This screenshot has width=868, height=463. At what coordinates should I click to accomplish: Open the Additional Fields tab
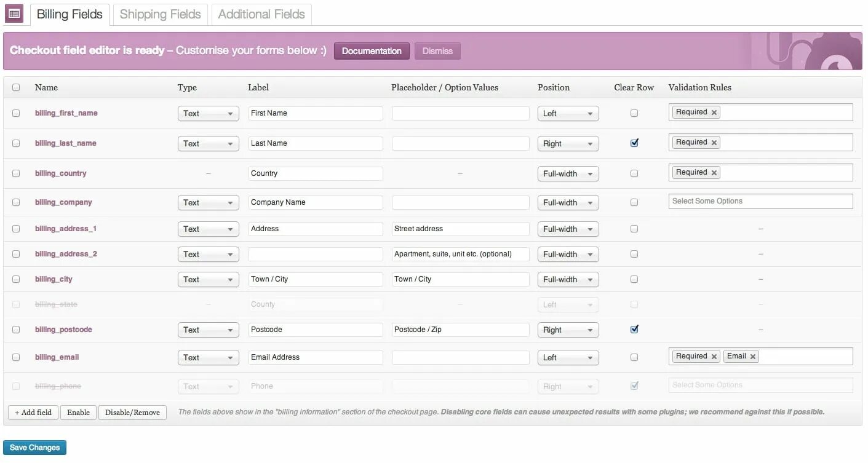click(x=261, y=14)
